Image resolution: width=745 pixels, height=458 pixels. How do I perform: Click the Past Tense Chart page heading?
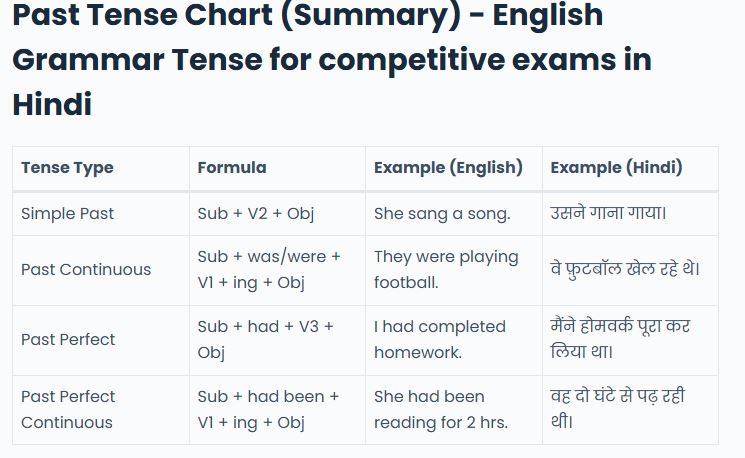pyautogui.click(x=330, y=58)
